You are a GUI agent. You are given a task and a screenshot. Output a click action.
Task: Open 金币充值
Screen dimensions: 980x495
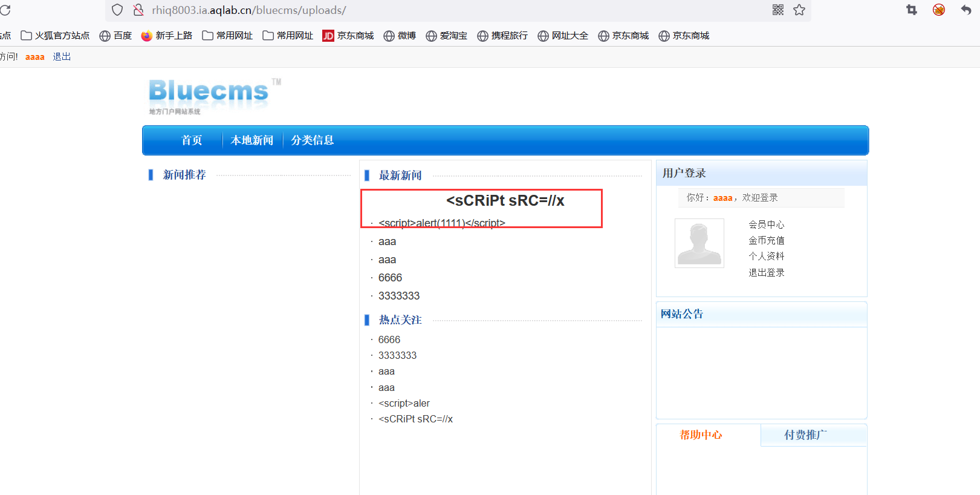pyautogui.click(x=767, y=240)
